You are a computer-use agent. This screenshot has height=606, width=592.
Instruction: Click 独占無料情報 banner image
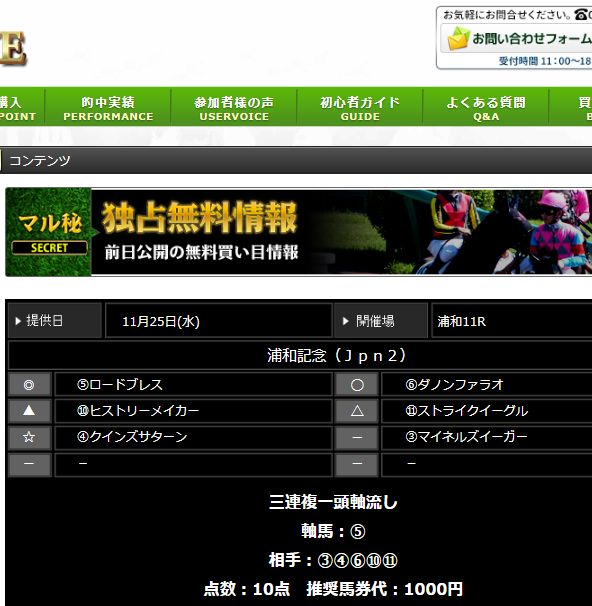[x=299, y=232]
